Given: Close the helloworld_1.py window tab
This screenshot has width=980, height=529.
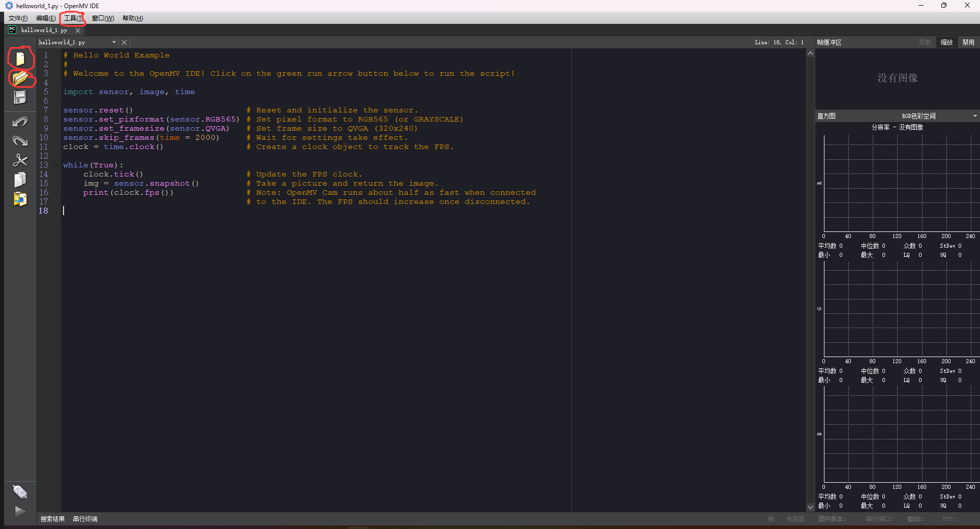Looking at the screenshot, I should [78, 31].
